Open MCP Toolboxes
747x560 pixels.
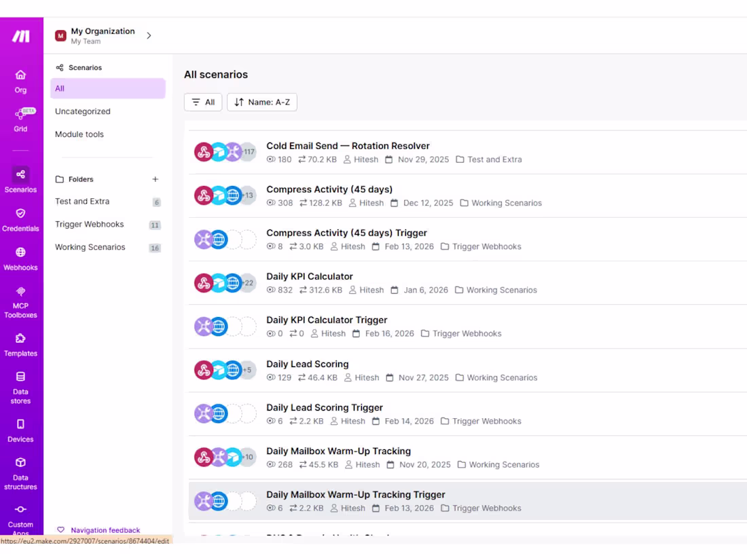20,302
